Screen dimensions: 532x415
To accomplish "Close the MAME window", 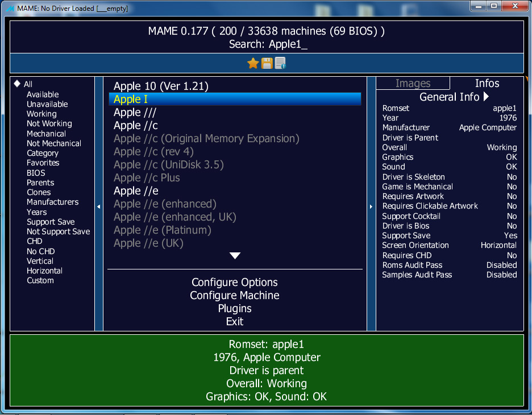I will (515, 6).
